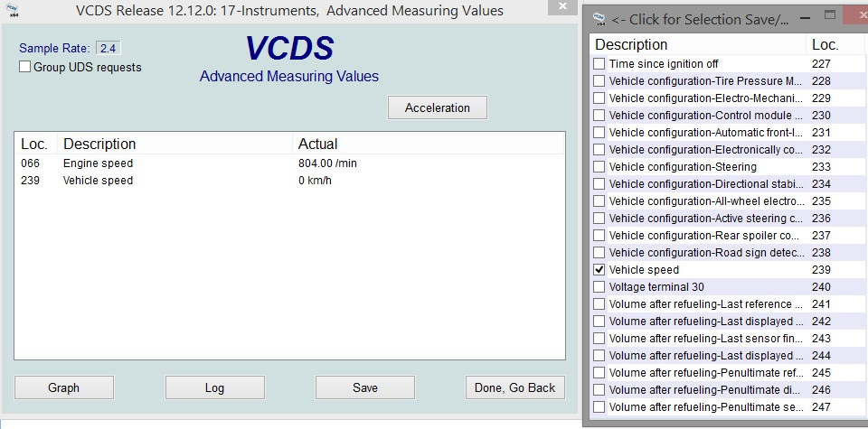Image resolution: width=868 pixels, height=429 pixels.
Task: Check Vehicle configuration-All-wheel electro item
Action: click(599, 201)
